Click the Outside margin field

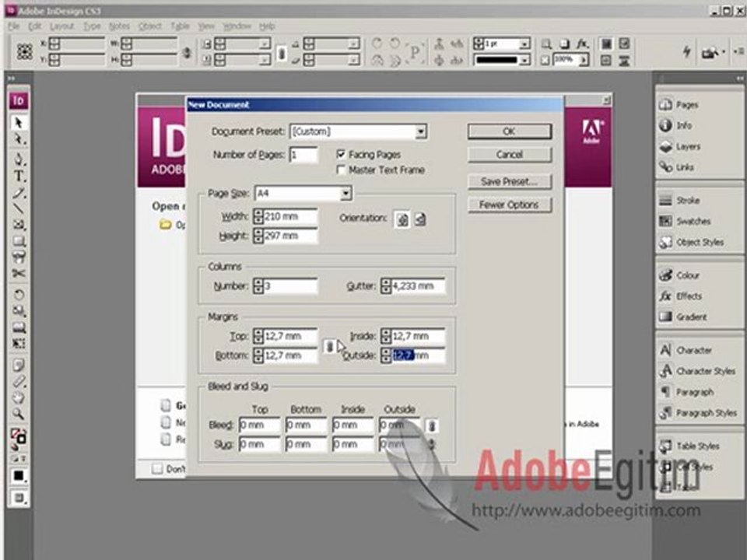418,355
